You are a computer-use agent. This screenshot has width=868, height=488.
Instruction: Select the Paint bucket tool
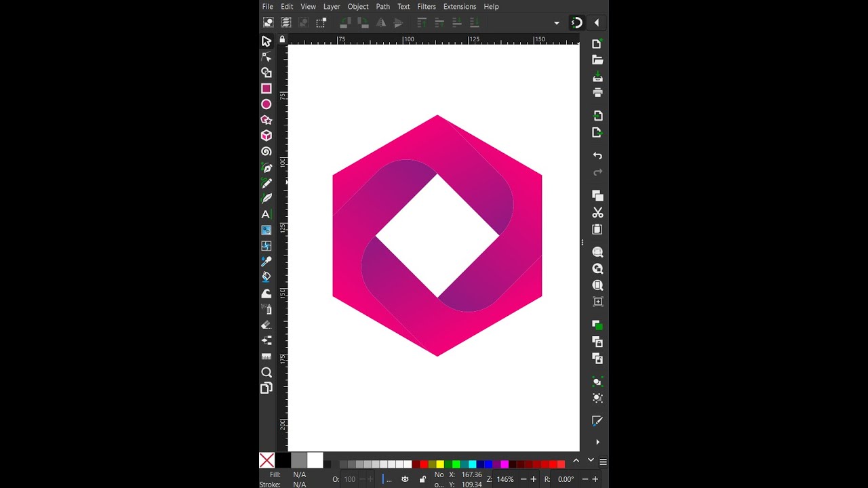tap(267, 277)
